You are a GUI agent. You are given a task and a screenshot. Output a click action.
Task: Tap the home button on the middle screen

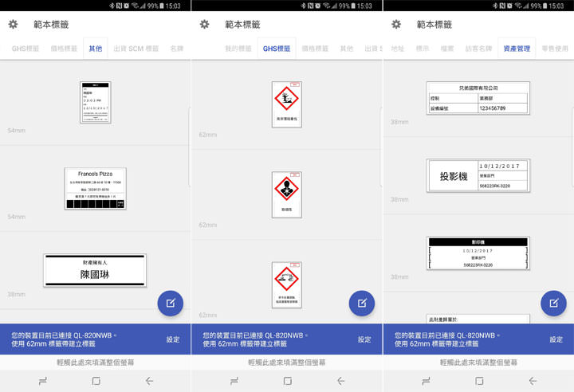tap(287, 381)
